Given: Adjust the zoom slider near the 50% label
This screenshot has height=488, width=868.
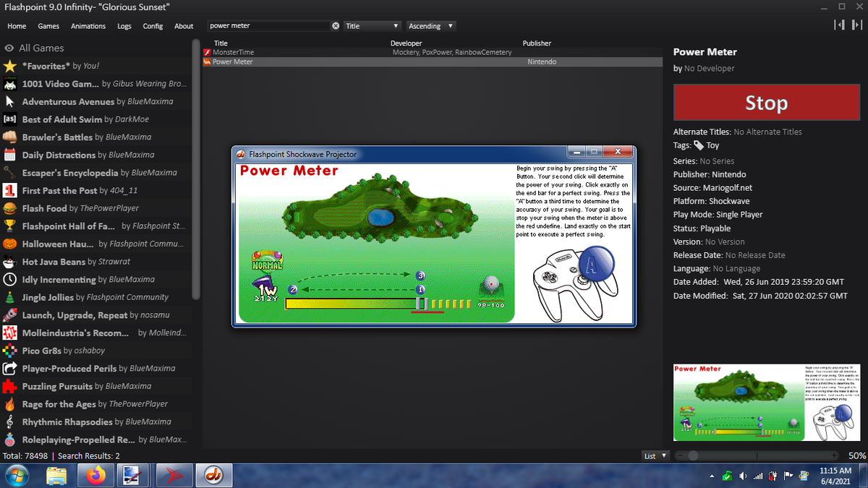Looking at the screenshot, I should click(x=694, y=455).
